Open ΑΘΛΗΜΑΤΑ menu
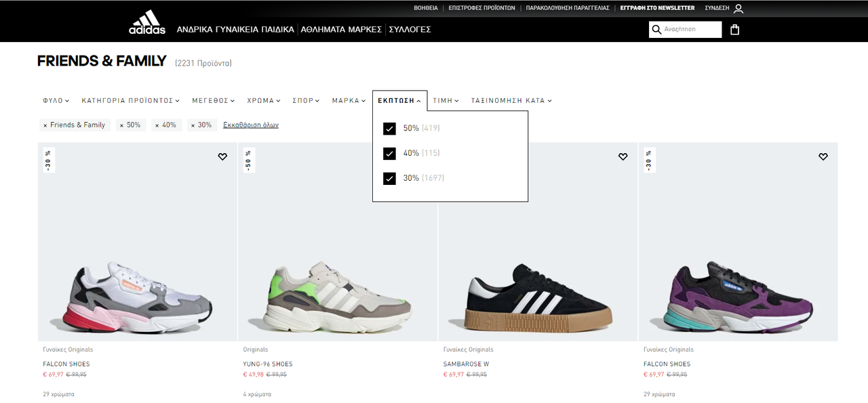This screenshot has height=403, width=868. [x=324, y=30]
